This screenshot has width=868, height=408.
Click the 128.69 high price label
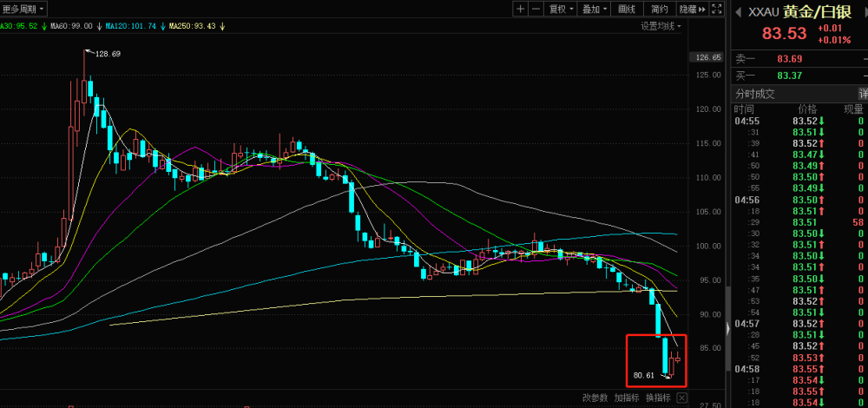[108, 54]
